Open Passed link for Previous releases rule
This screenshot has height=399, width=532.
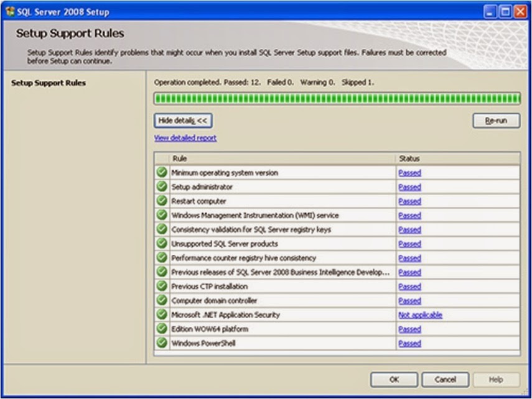(409, 273)
